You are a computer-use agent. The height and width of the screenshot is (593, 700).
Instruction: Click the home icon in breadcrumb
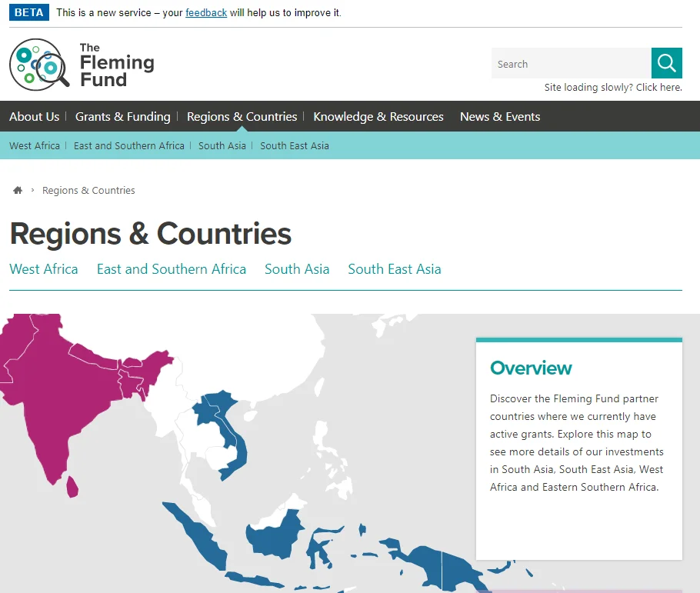(x=18, y=191)
